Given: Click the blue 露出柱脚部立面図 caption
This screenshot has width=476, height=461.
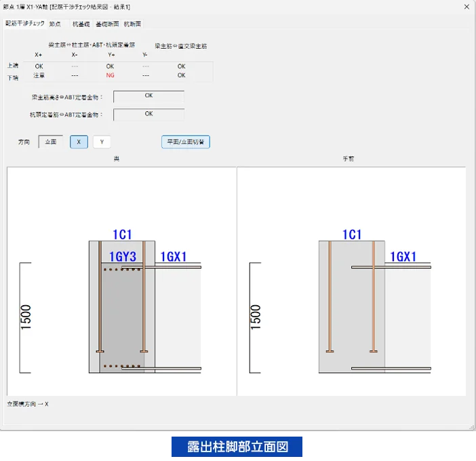Looking at the screenshot, I should click(236, 447).
